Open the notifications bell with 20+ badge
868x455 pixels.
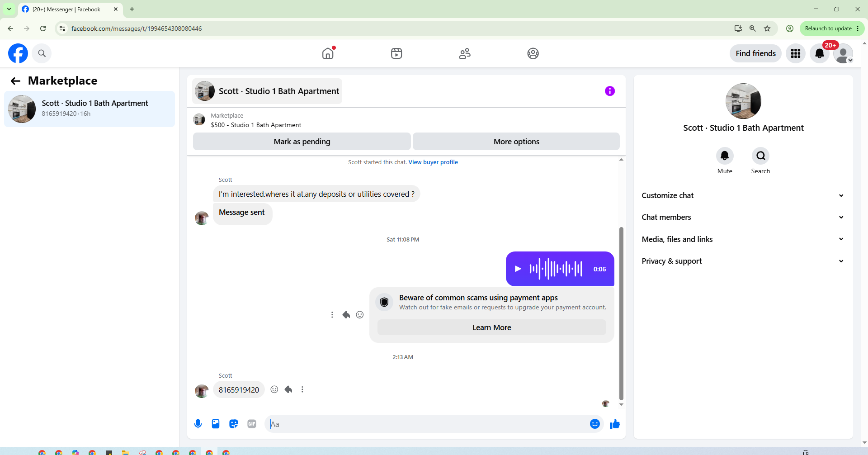pyautogui.click(x=820, y=53)
